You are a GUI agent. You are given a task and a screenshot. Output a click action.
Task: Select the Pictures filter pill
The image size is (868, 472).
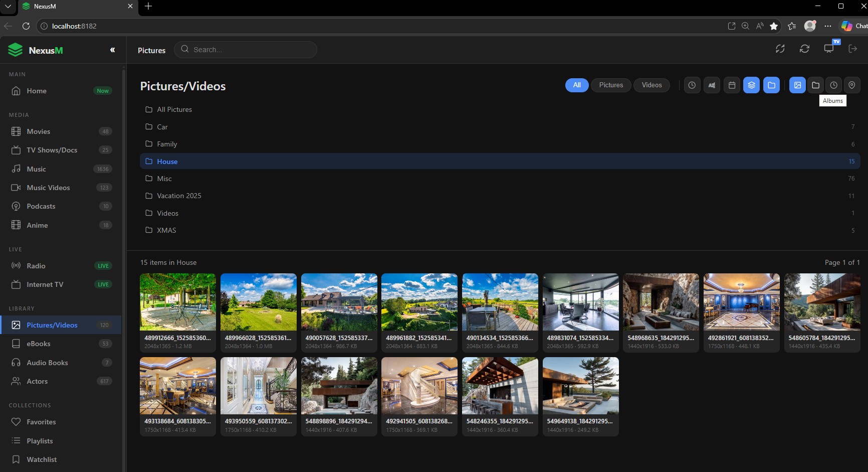[611, 85]
